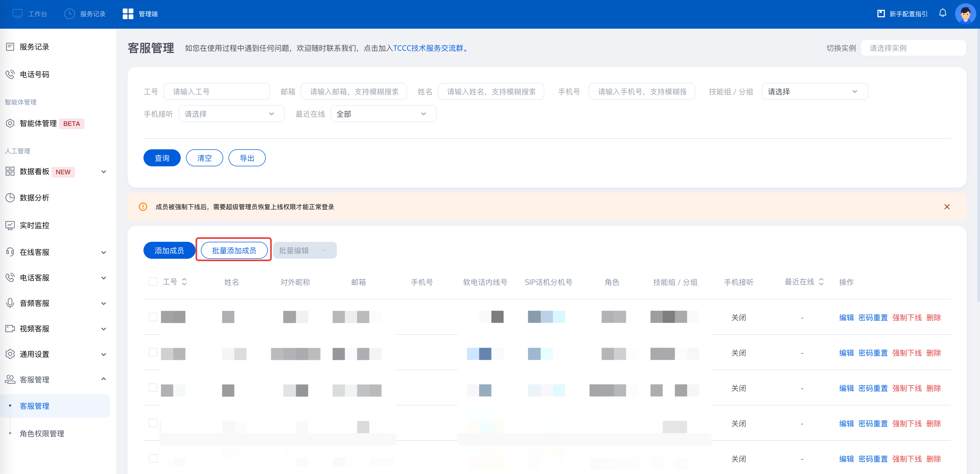The image size is (980, 474).
Task: Click the notification bell icon
Action: tap(942, 13)
